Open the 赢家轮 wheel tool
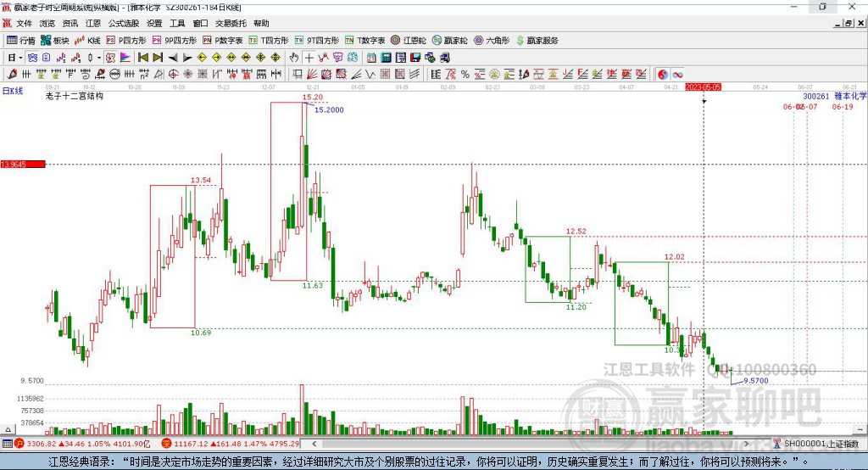 [449, 41]
